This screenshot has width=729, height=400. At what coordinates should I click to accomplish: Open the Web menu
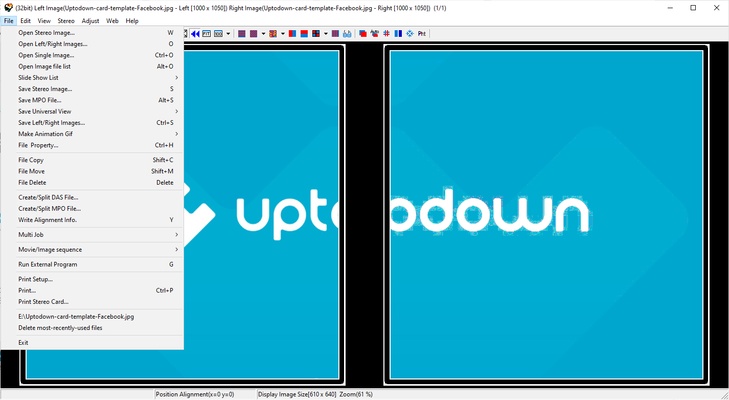(x=112, y=21)
